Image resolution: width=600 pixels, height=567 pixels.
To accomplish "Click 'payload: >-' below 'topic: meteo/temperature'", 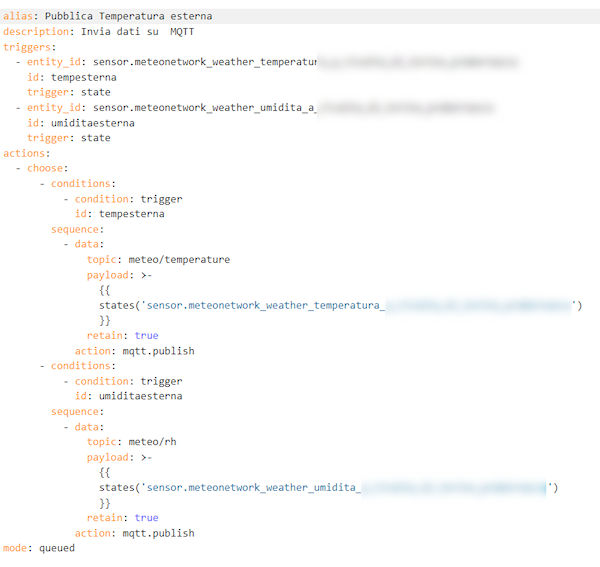I will [x=119, y=275].
